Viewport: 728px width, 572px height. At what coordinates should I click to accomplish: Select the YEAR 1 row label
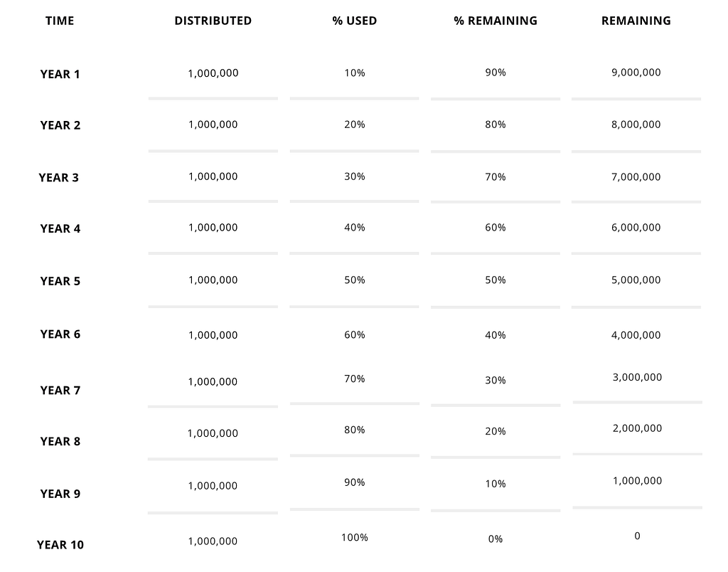60,75
